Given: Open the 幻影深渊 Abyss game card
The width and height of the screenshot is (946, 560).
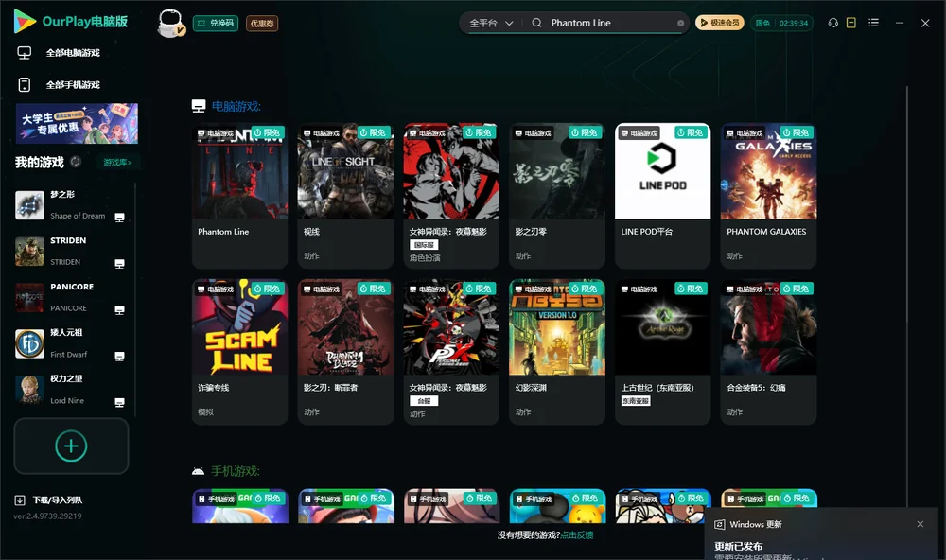Looking at the screenshot, I should [x=557, y=352].
